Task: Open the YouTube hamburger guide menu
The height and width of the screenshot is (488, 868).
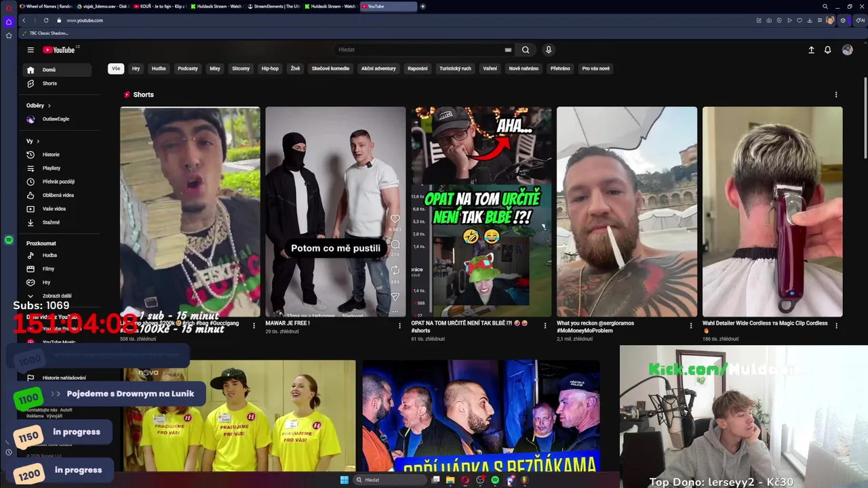Action: pos(31,49)
